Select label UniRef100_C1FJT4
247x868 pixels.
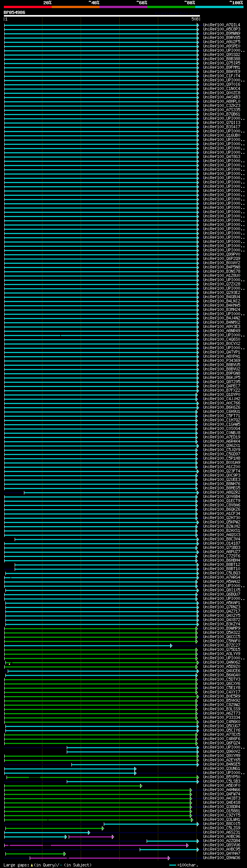(x=222, y=76)
